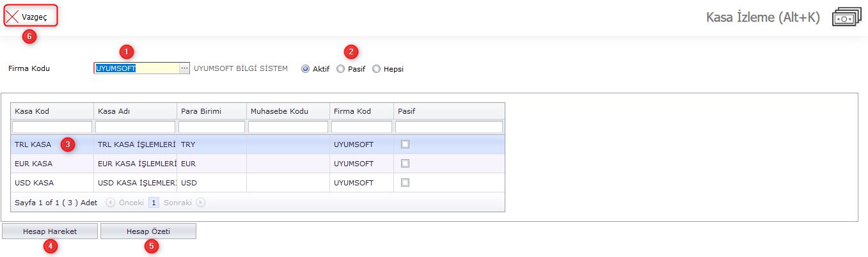This screenshot has height=257, width=868.
Task: Open the Firma Kodu lookup ellipsis button
Action: (184, 68)
